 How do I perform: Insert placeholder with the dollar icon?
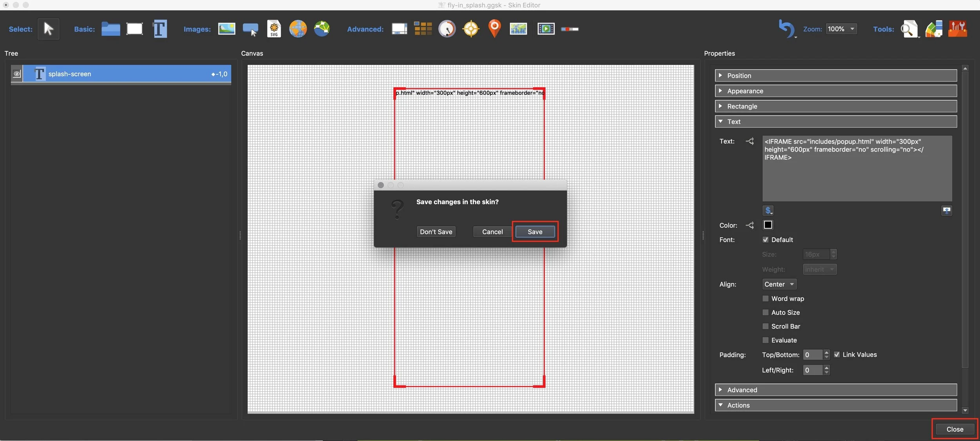point(768,210)
